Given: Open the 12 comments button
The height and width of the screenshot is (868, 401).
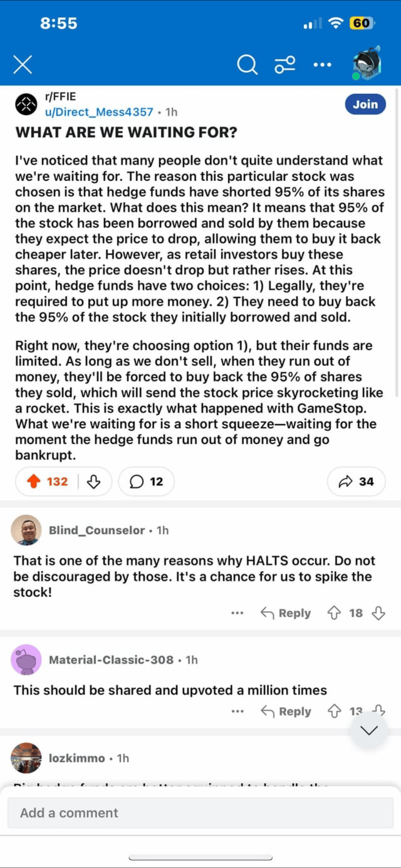Looking at the screenshot, I should point(146,481).
